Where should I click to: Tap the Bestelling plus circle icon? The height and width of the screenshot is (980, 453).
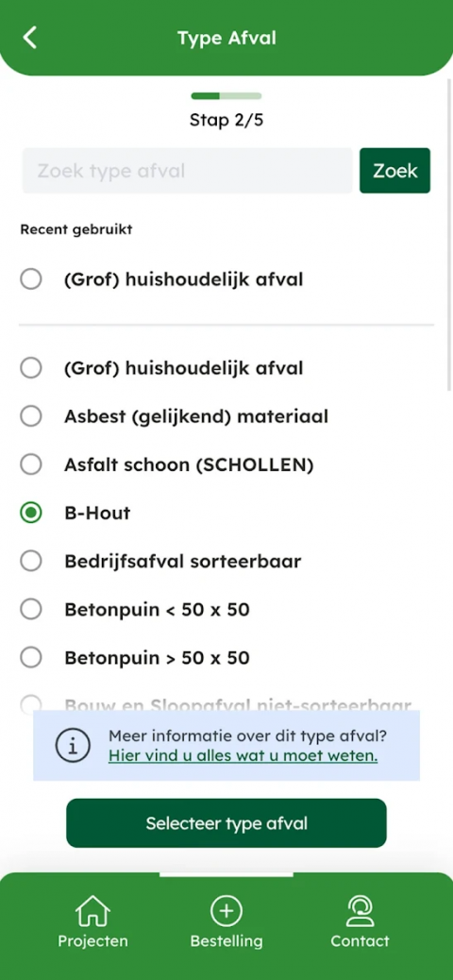(x=226, y=911)
